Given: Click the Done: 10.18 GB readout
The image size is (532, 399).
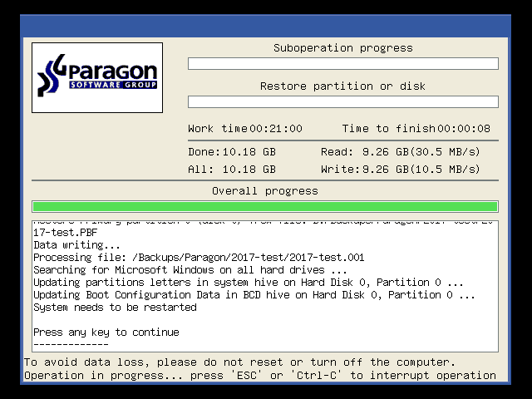Looking at the screenshot, I should coord(232,152).
